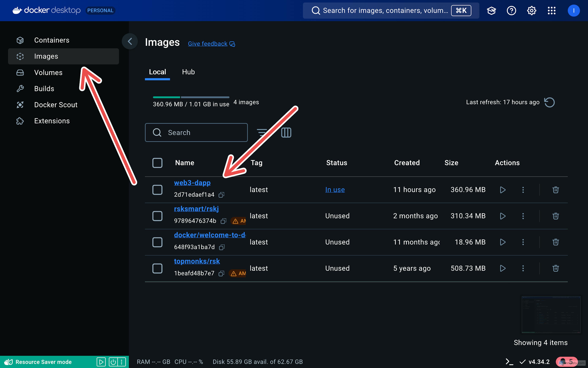Run the docker/welcome-to-docker image
The image size is (588, 368).
pos(503,242)
